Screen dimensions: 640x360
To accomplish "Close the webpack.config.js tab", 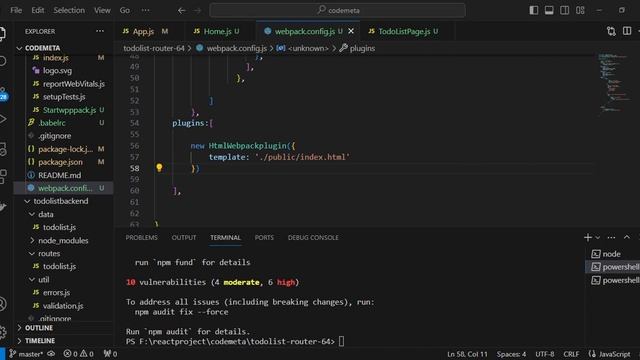I will coord(351,31).
